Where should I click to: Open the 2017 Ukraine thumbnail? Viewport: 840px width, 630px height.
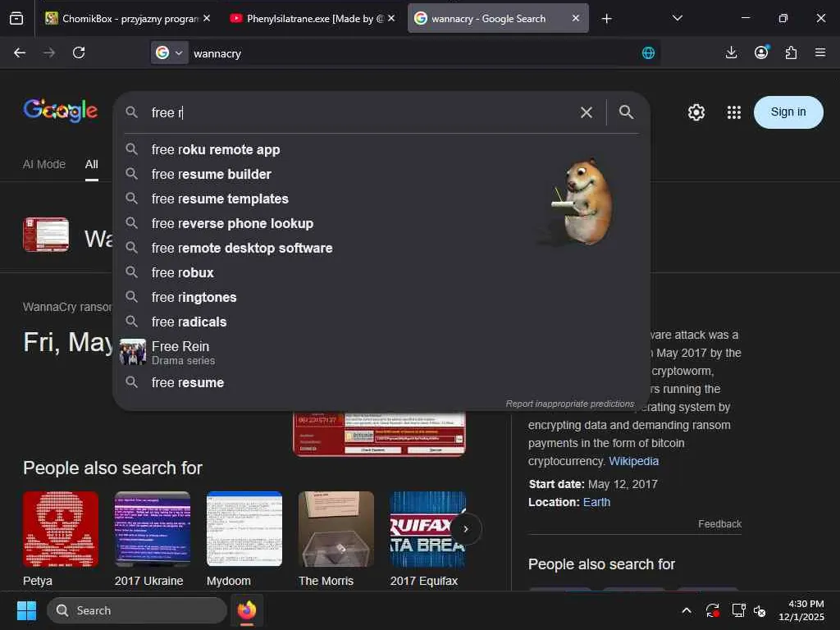tap(152, 529)
